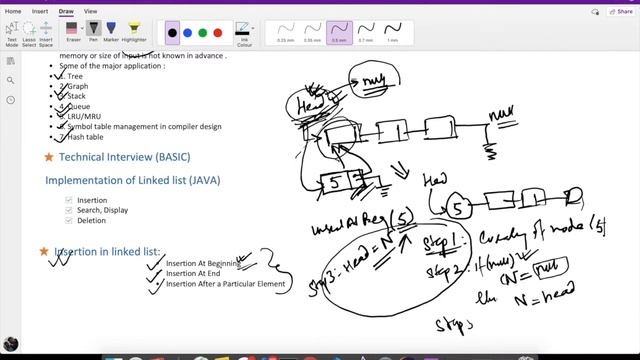The width and height of the screenshot is (640, 360).
Task: Toggle the Search, Display checkbox
Action: tap(69, 210)
